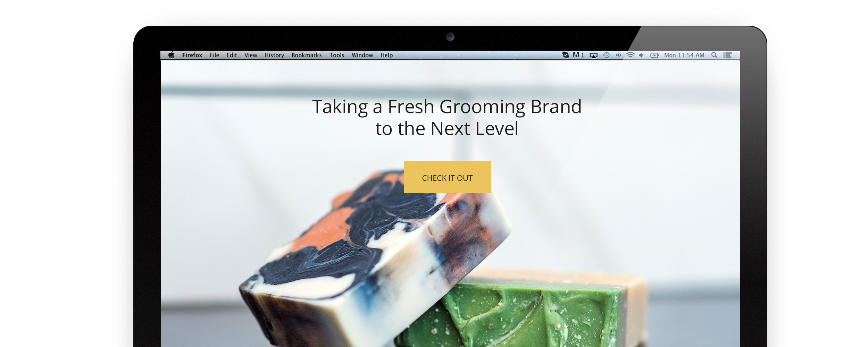This screenshot has width=868, height=347.
Task: Open the History menu
Action: pos(274,55)
